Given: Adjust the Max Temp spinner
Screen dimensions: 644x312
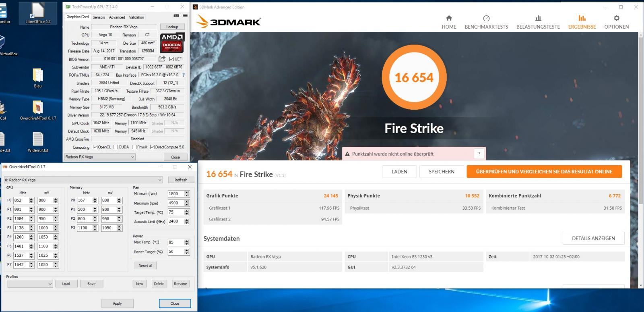Looking at the screenshot, I should point(187,242).
